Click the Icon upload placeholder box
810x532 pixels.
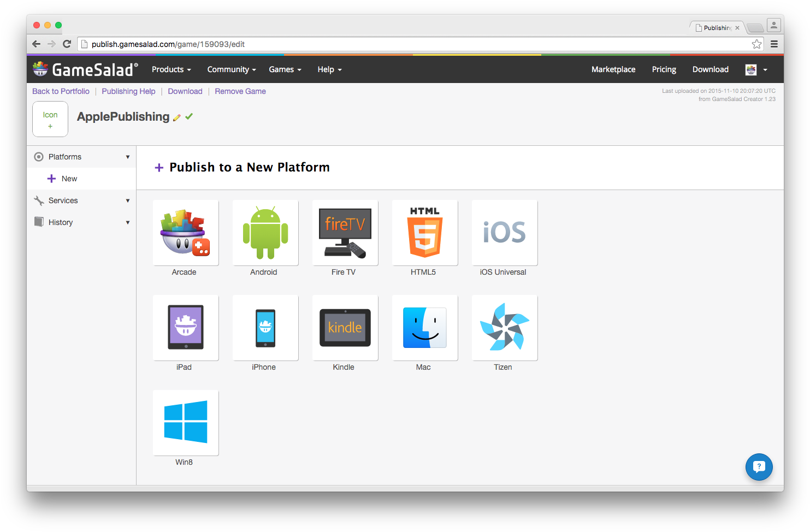pos(50,119)
